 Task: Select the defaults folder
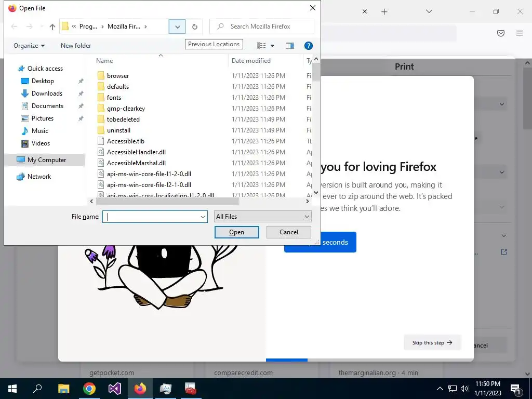(x=118, y=87)
